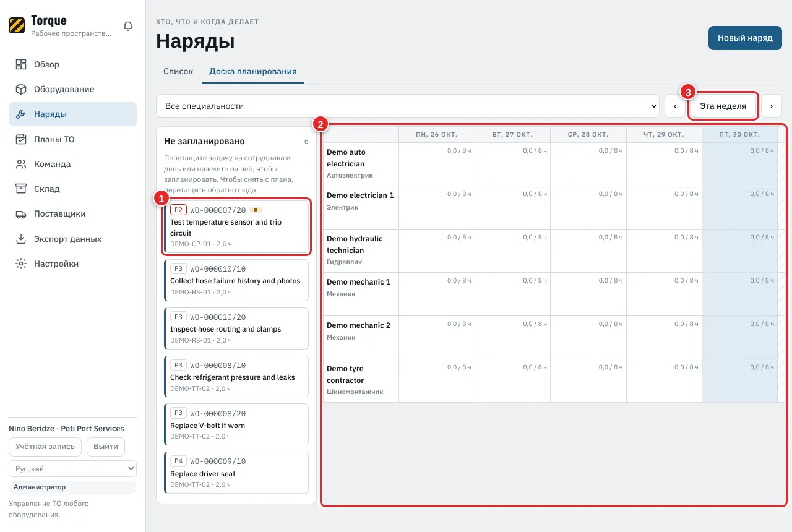792x532 pixels.
Task: Select task Test temperature sensor and trip circuit
Action: pos(236,227)
